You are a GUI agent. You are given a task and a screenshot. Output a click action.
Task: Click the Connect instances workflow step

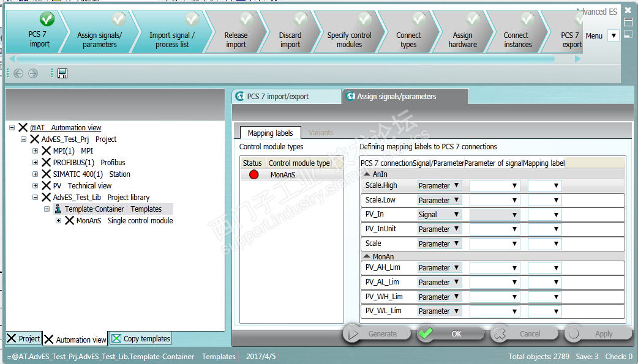517,32
